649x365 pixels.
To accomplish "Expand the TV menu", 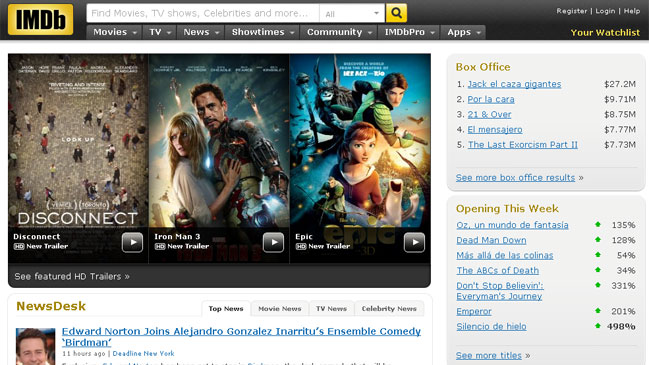I will click(159, 32).
